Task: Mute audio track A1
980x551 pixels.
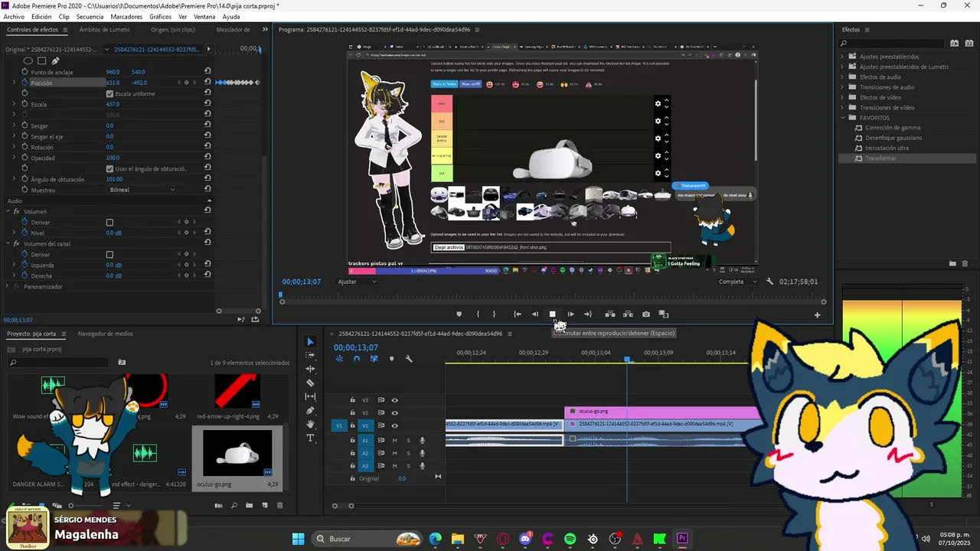Action: 395,440
